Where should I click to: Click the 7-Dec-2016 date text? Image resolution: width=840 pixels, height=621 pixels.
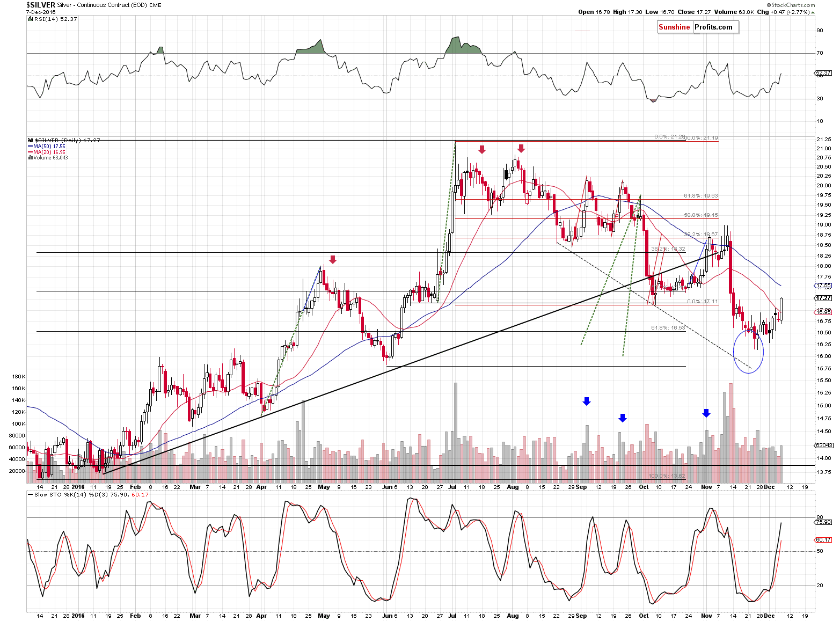click(x=41, y=12)
